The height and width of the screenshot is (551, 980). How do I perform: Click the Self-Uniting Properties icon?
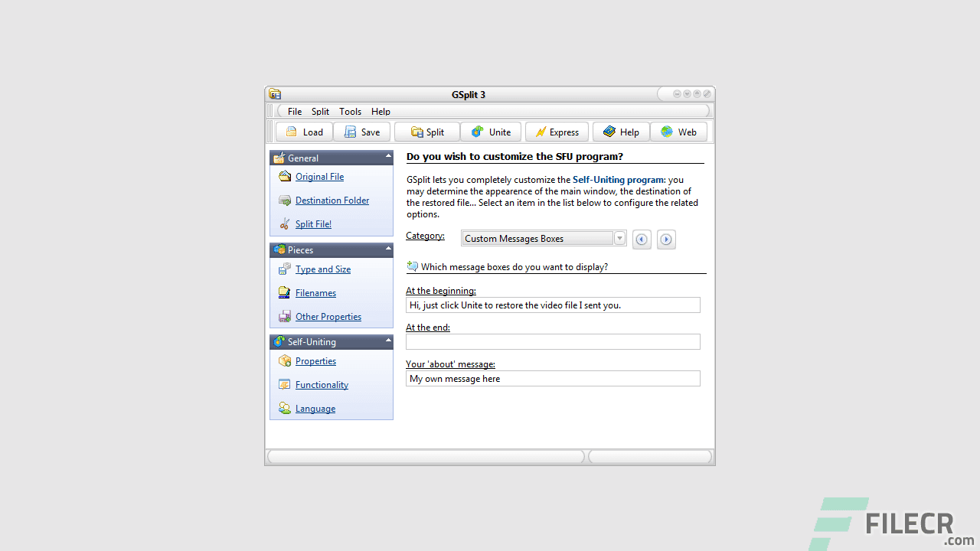[285, 361]
